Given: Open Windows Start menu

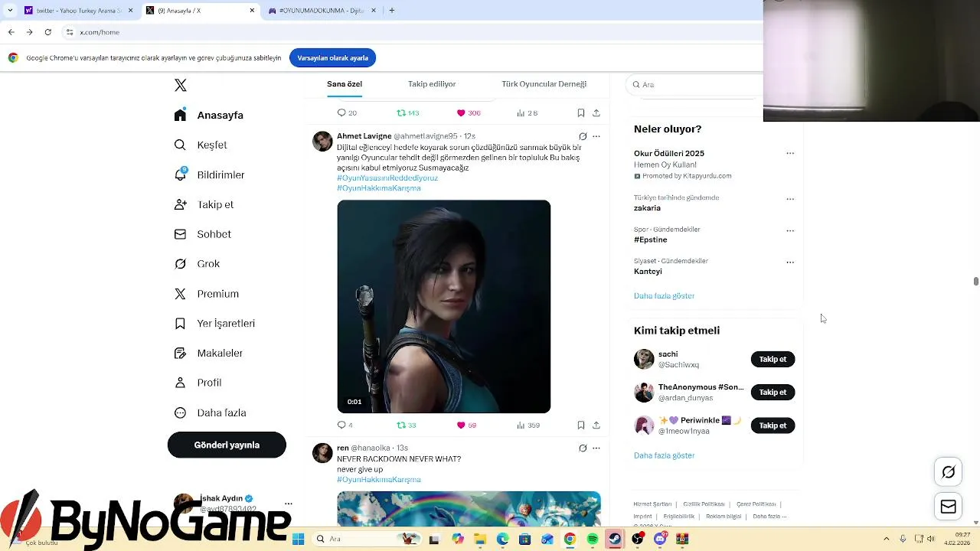Looking at the screenshot, I should [x=298, y=539].
